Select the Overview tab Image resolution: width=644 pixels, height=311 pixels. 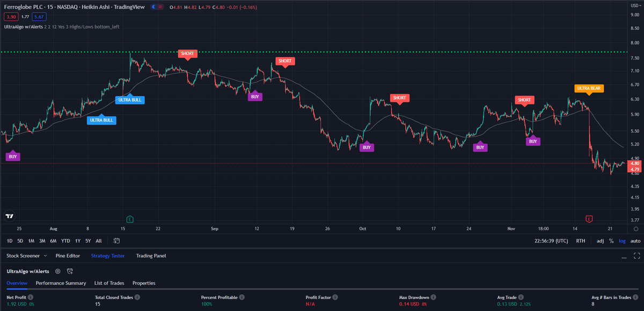17,283
